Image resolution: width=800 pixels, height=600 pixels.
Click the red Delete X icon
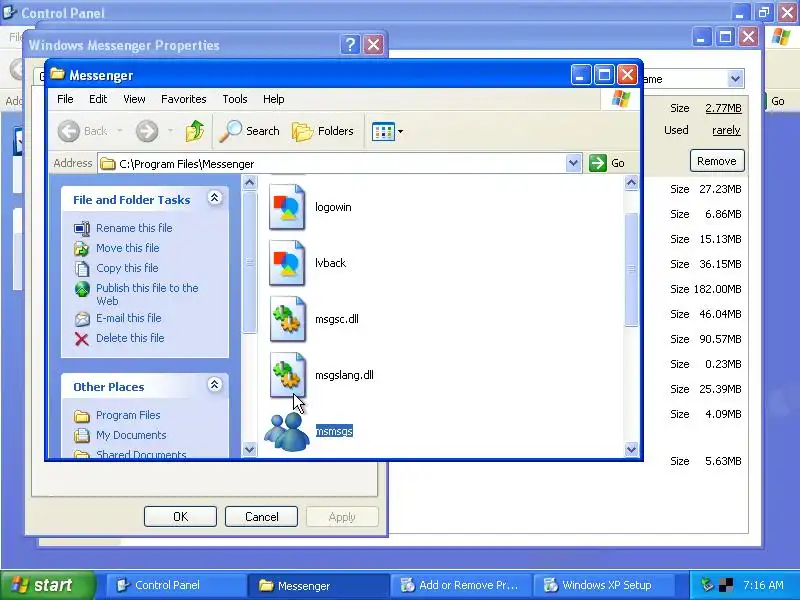(x=82, y=339)
